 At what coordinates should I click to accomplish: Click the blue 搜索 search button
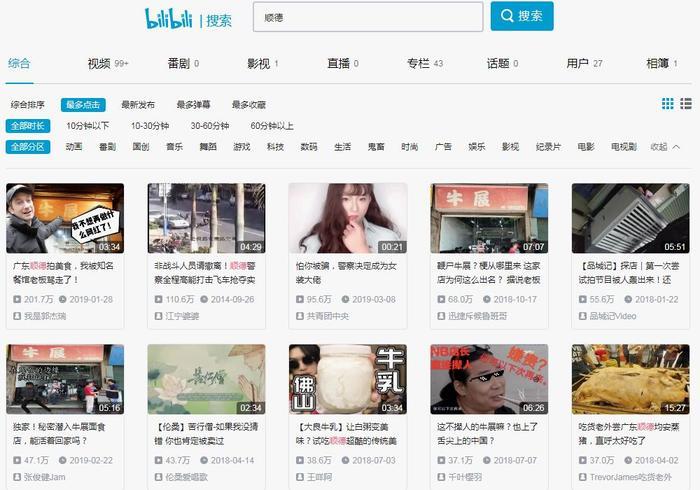pyautogui.click(x=522, y=16)
